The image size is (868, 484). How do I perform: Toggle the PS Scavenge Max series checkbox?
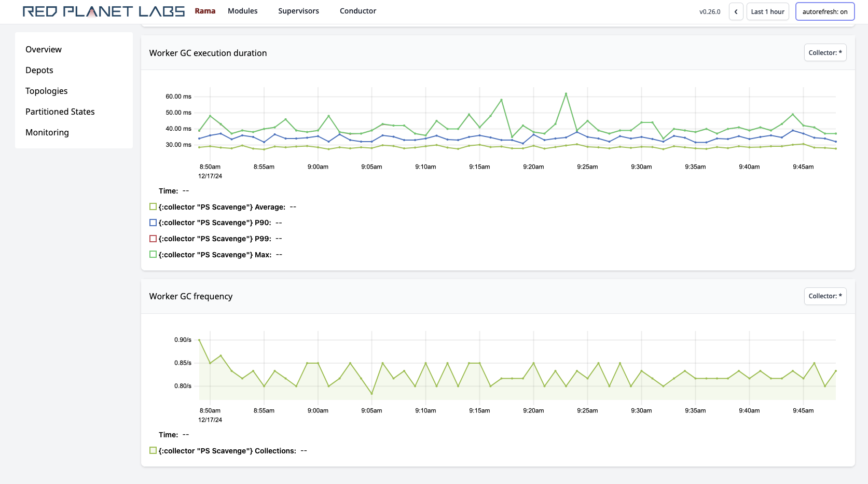(x=153, y=254)
